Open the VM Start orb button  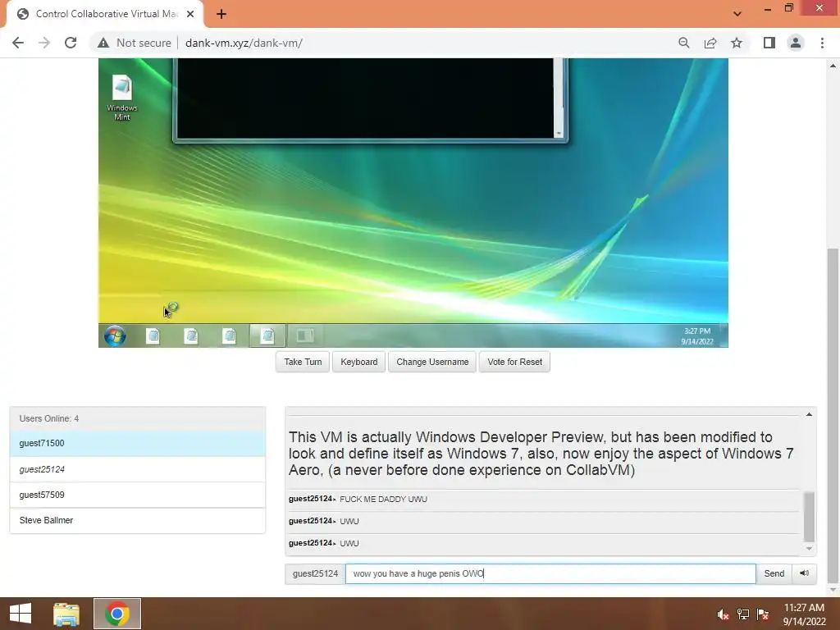click(115, 336)
